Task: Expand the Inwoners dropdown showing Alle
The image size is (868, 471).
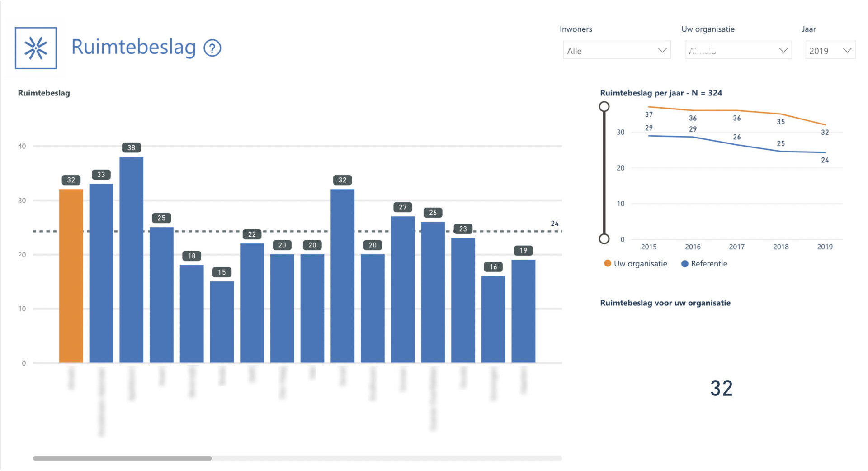Action: tap(616, 51)
